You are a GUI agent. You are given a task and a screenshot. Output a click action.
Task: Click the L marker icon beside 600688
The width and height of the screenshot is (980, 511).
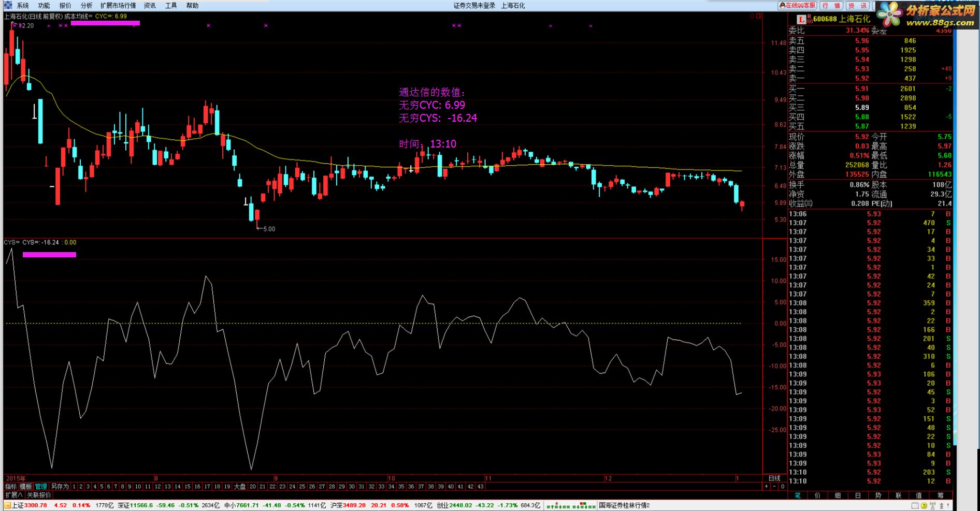pyautogui.click(x=801, y=19)
